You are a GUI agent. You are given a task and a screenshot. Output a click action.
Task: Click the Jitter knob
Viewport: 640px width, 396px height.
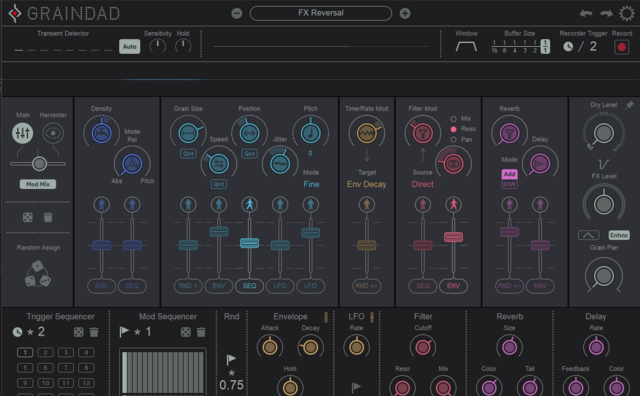coord(280,164)
